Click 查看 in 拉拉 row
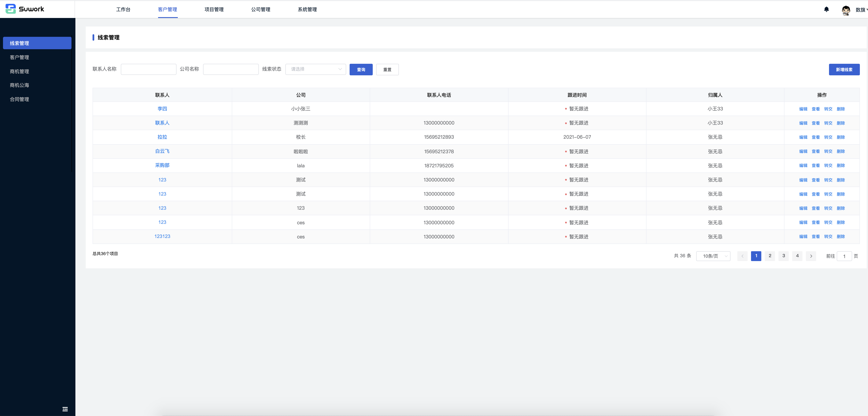The width and height of the screenshot is (868, 416). click(x=816, y=137)
